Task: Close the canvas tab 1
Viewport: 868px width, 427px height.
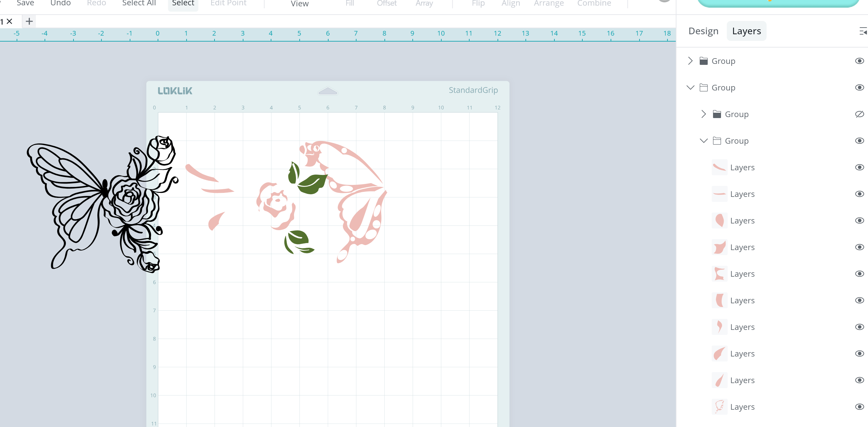Action: click(x=9, y=22)
